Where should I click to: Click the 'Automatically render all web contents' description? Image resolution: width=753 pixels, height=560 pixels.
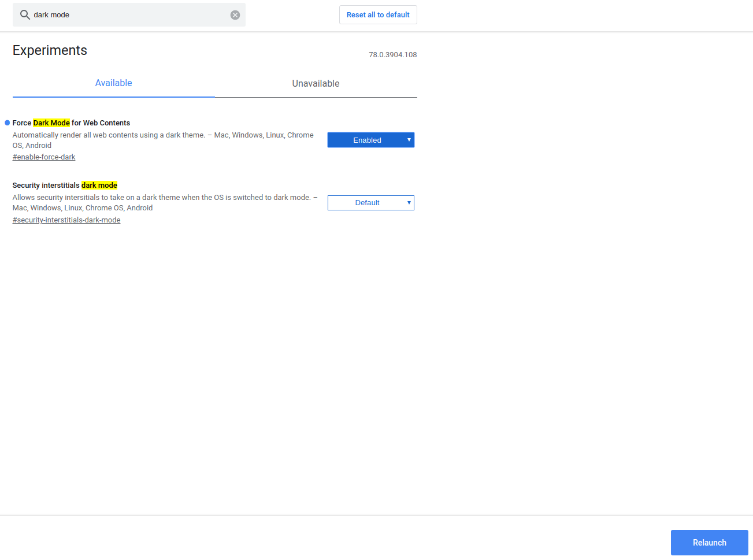pos(163,140)
